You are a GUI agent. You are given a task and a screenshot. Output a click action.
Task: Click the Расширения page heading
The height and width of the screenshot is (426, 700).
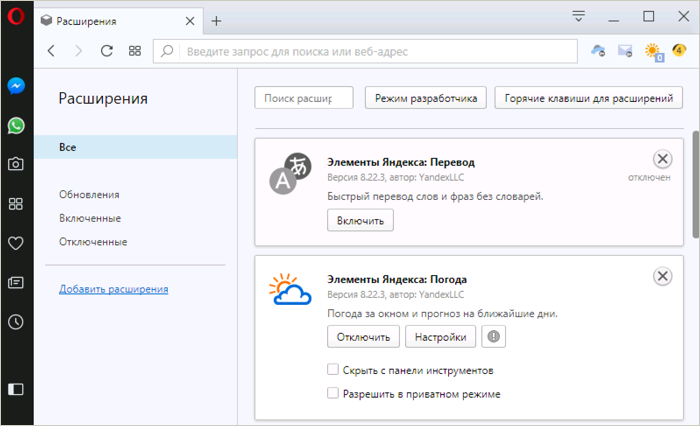pos(103,98)
